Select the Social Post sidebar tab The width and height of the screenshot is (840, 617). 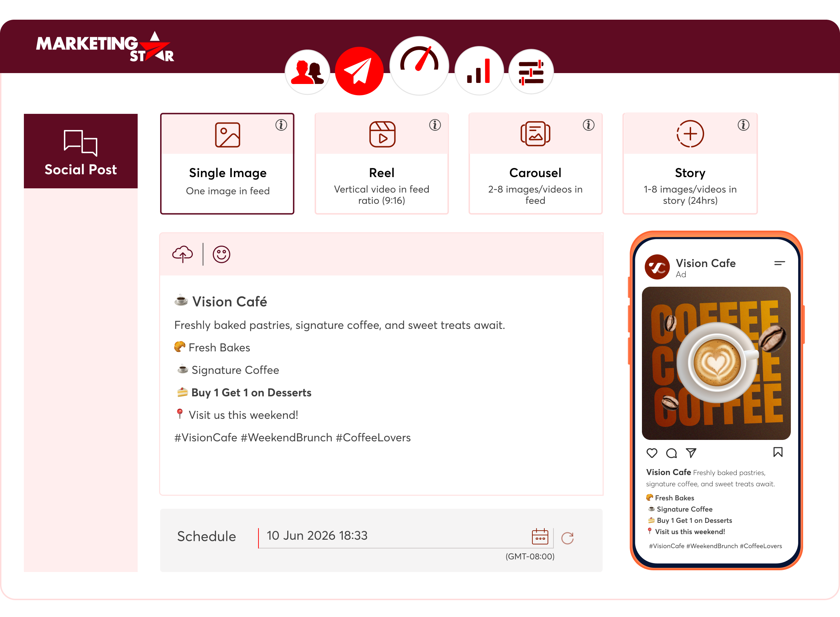pos(81,151)
